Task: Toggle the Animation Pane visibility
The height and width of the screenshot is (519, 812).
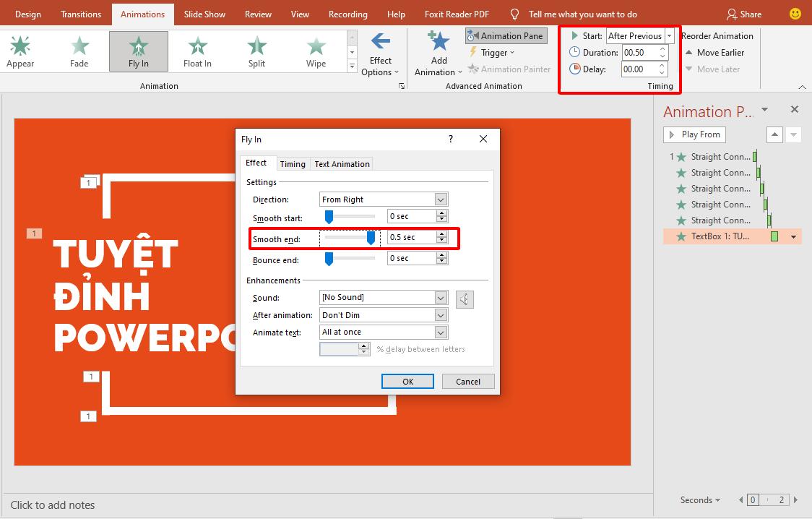Action: 506,35
